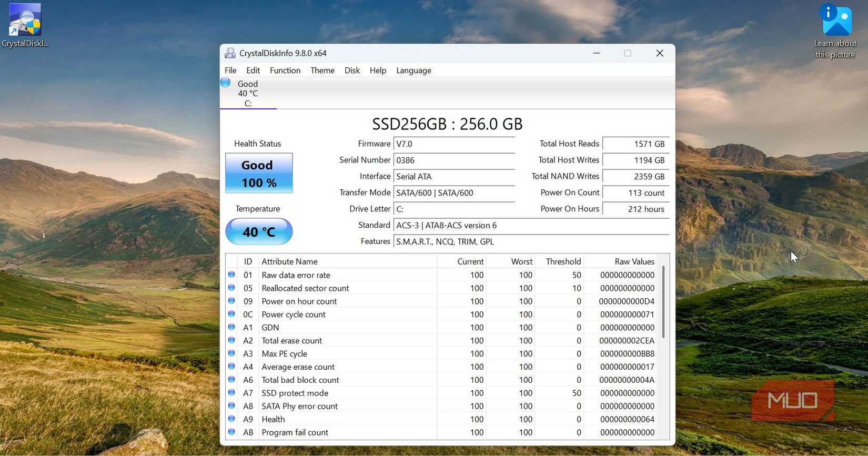Click raw value 000000002CEA
868x456 pixels.
click(627, 341)
